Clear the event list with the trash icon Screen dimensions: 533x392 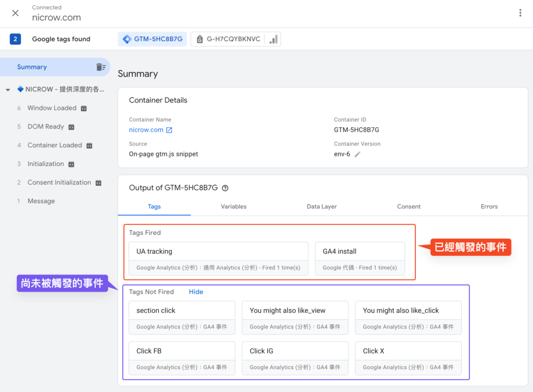(100, 67)
